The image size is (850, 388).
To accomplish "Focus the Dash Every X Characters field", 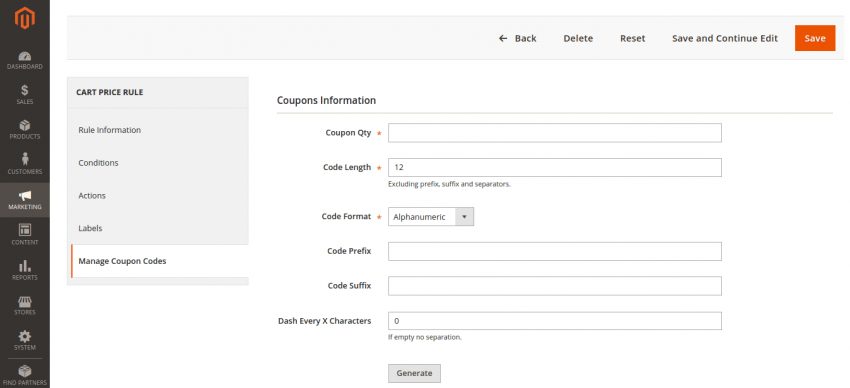I will click(x=555, y=321).
